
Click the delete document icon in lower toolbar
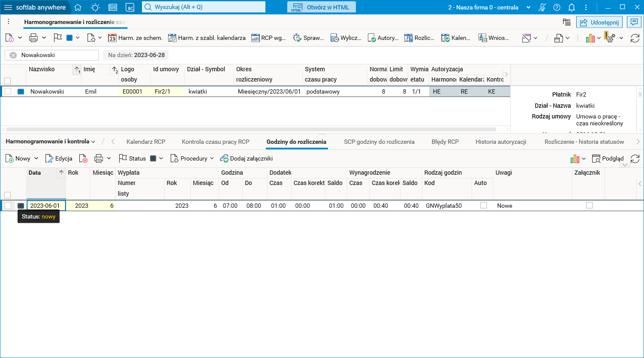83,158
